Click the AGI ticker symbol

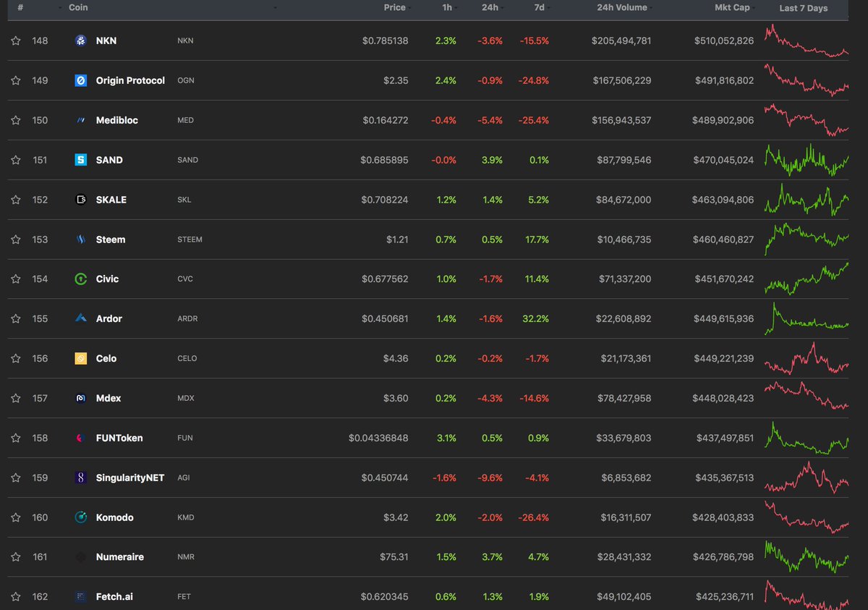[x=184, y=478]
